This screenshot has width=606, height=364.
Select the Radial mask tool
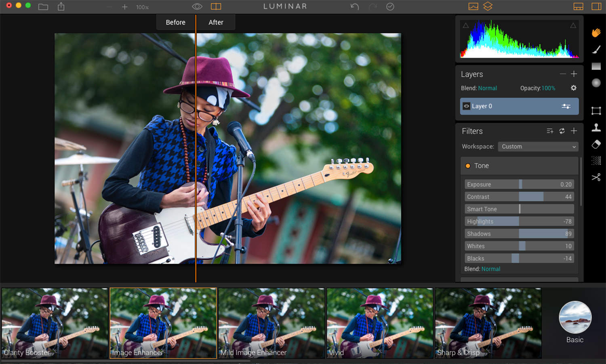596,83
